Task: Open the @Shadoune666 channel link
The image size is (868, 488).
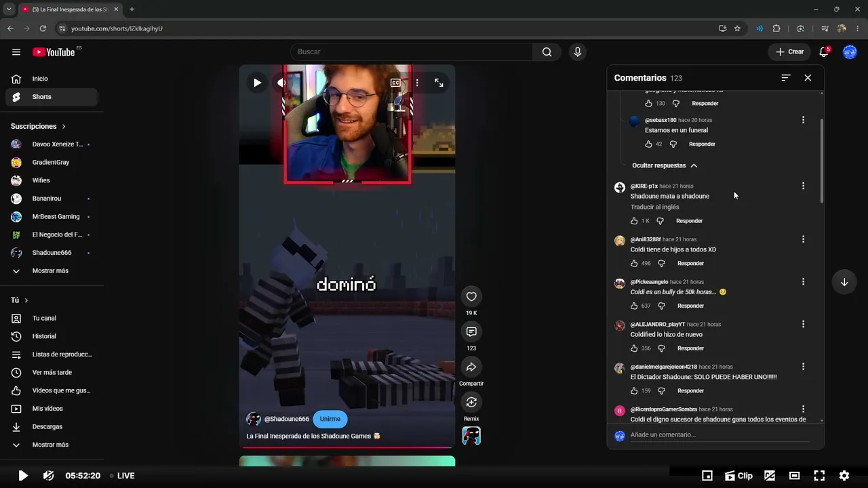Action: point(286,419)
